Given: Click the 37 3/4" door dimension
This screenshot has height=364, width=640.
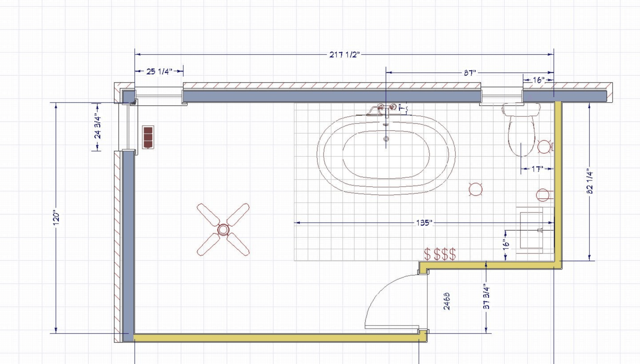Looking at the screenshot, I should [486, 297].
